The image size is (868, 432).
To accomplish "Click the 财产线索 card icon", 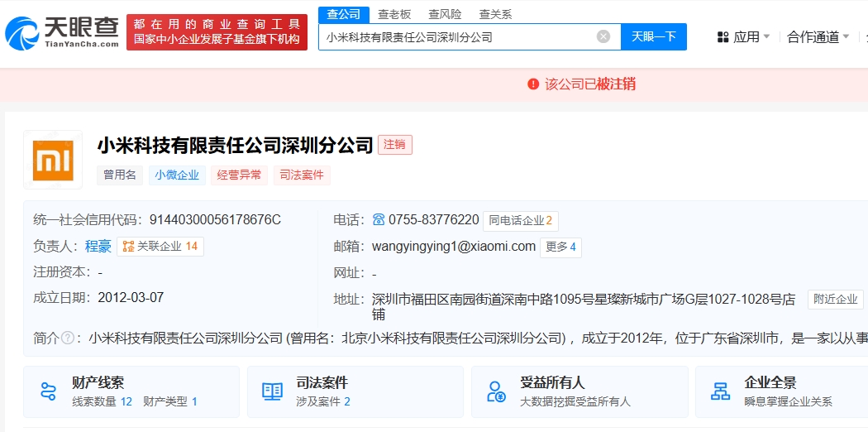I will click(49, 391).
